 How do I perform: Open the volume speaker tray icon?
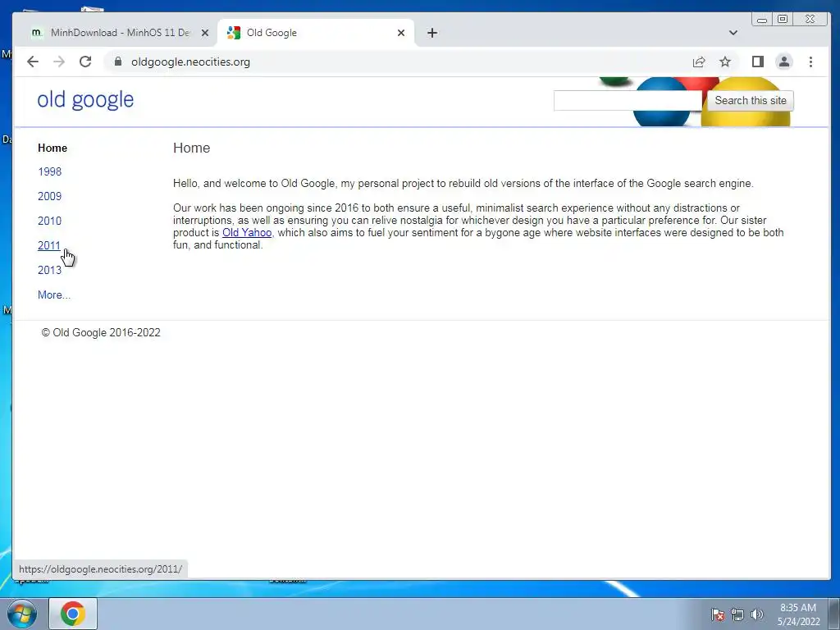pos(757,614)
